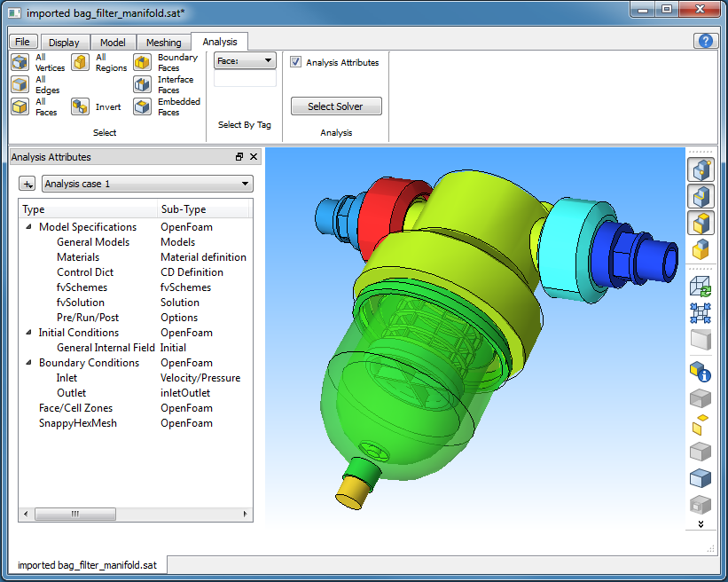Open the Analysis case 1 dropdown
This screenshot has width=728, height=582.
148,184
